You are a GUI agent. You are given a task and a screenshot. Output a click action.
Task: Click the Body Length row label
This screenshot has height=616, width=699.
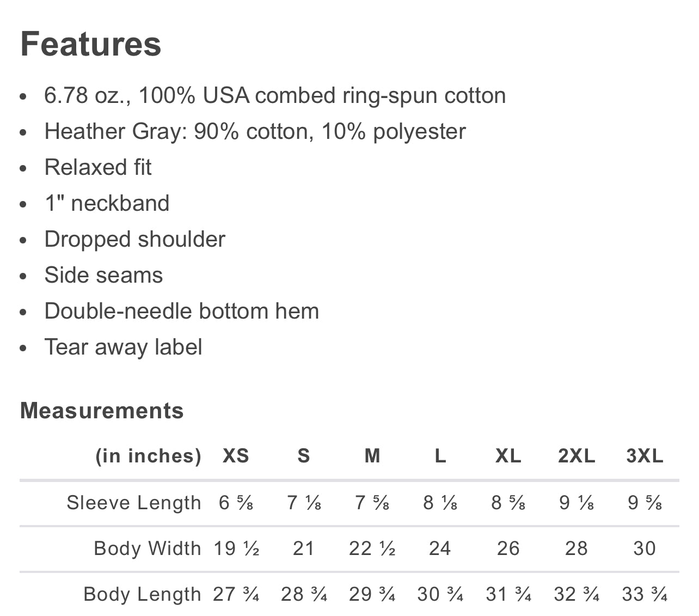[143, 594]
